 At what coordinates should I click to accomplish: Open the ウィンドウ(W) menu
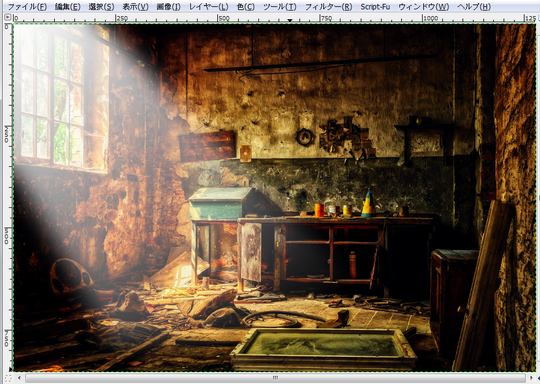[x=424, y=7]
